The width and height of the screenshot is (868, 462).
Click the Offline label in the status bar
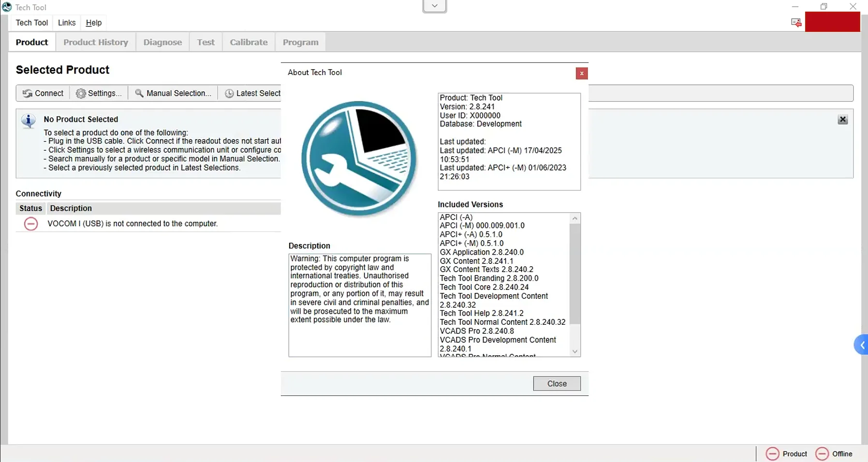[842, 454]
